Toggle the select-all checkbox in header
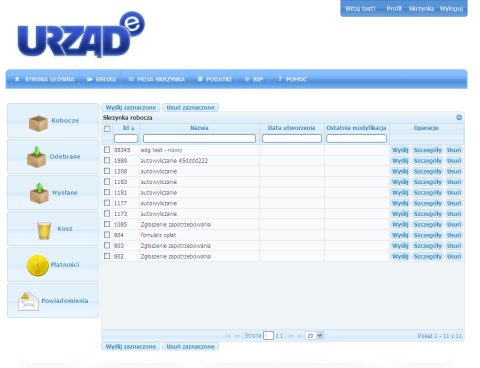 (107, 129)
